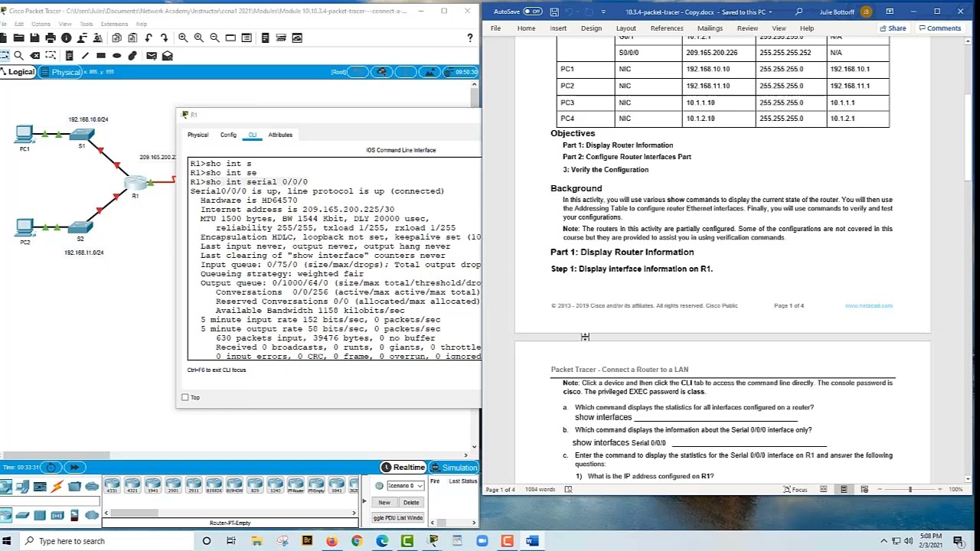Switch to Simulation mode
Viewport: 980px width, 551px height.
point(454,467)
